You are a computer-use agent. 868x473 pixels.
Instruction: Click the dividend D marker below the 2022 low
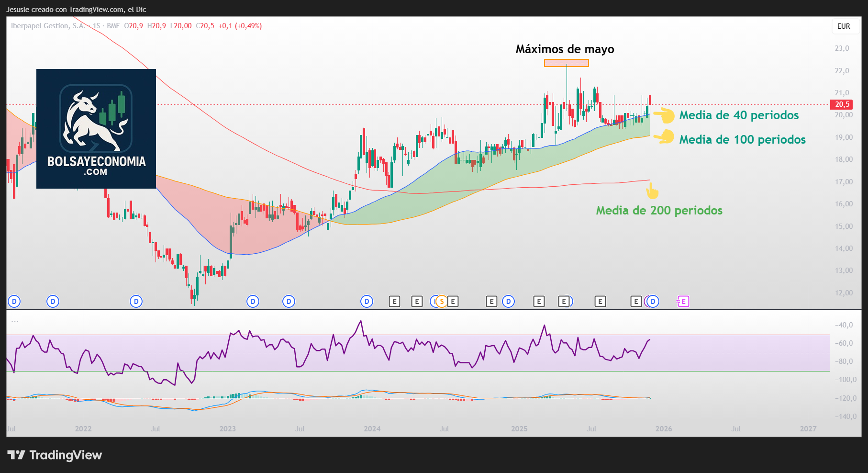(136, 302)
